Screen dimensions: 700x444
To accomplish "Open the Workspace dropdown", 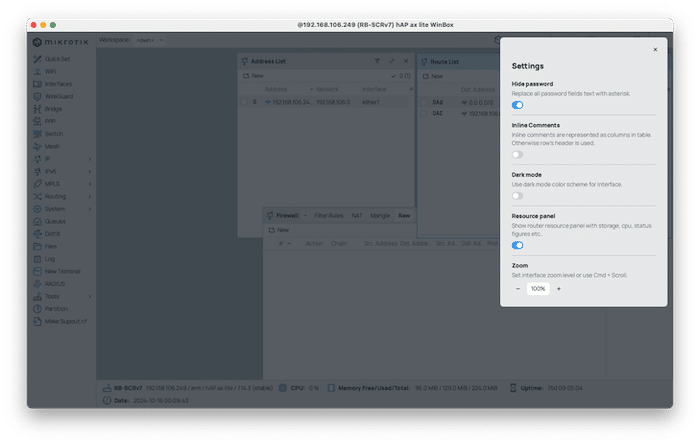I will [x=149, y=40].
